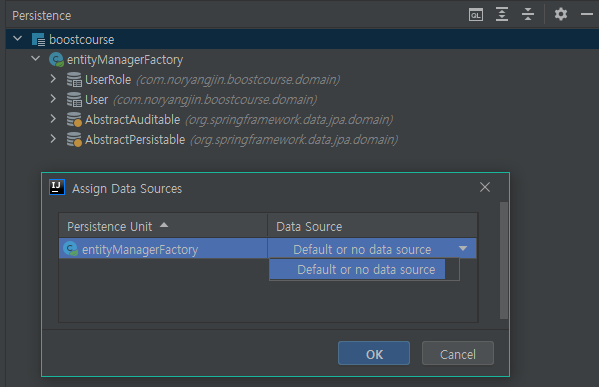Hide the Persistence panel with minus icon
The width and height of the screenshot is (599, 387).
click(587, 15)
